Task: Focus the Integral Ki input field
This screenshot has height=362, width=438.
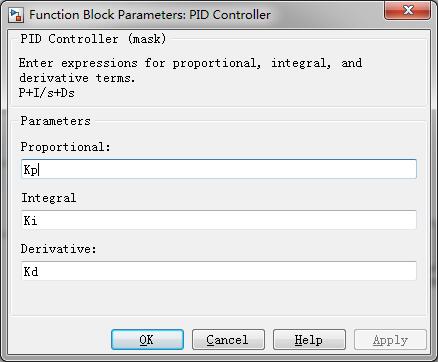Action: pos(219,220)
